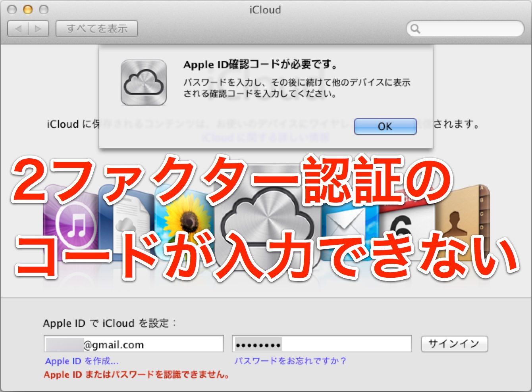The height and width of the screenshot is (392, 532).
Task: Click the iCloud window title
Action: tap(265, 10)
